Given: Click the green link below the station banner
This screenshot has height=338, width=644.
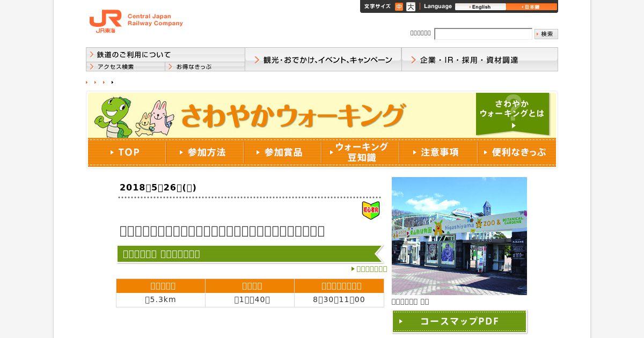Looking at the screenshot, I should pos(369,269).
